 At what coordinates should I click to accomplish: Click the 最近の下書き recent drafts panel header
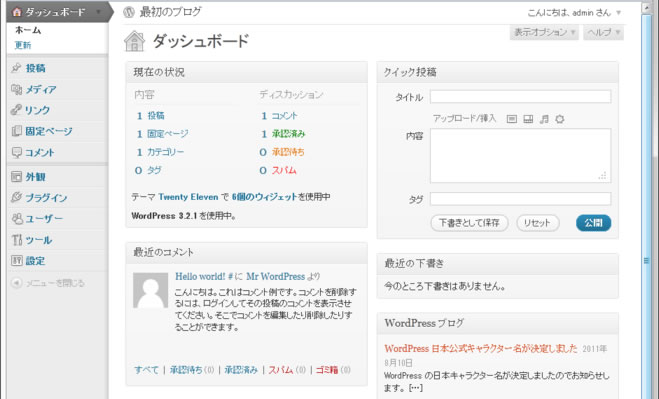pyautogui.click(x=498, y=264)
